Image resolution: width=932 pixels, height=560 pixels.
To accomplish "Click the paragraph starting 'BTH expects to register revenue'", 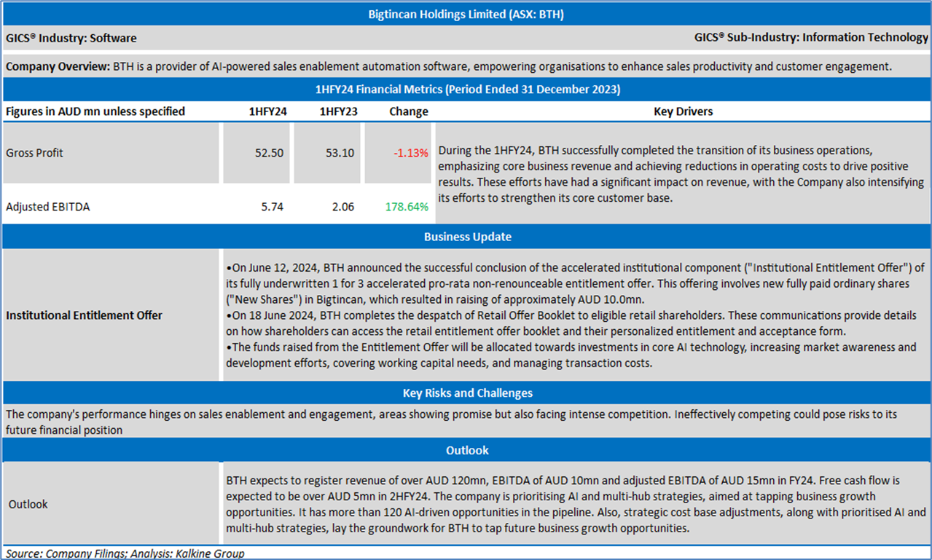I will [576, 504].
